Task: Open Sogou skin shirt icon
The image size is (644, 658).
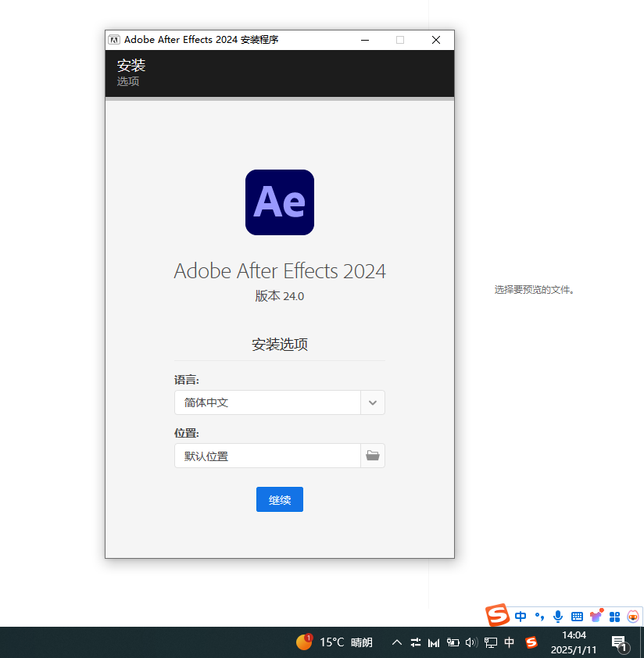Action: point(596,616)
